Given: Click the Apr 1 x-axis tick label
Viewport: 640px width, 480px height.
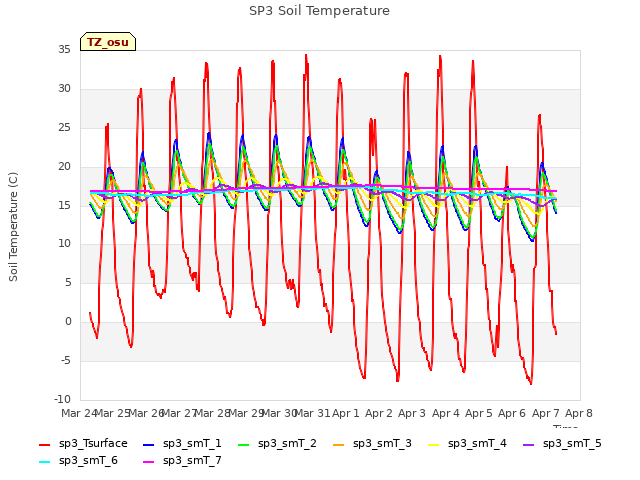Looking at the screenshot, I should coord(345,413).
